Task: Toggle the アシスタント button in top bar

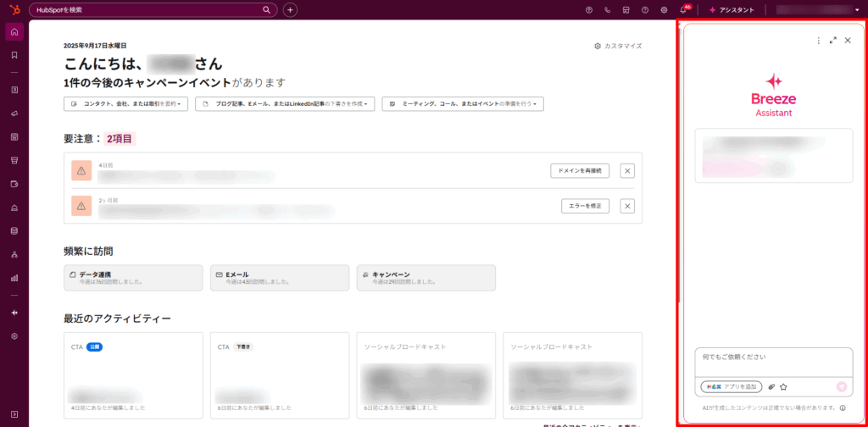Action: pos(731,10)
